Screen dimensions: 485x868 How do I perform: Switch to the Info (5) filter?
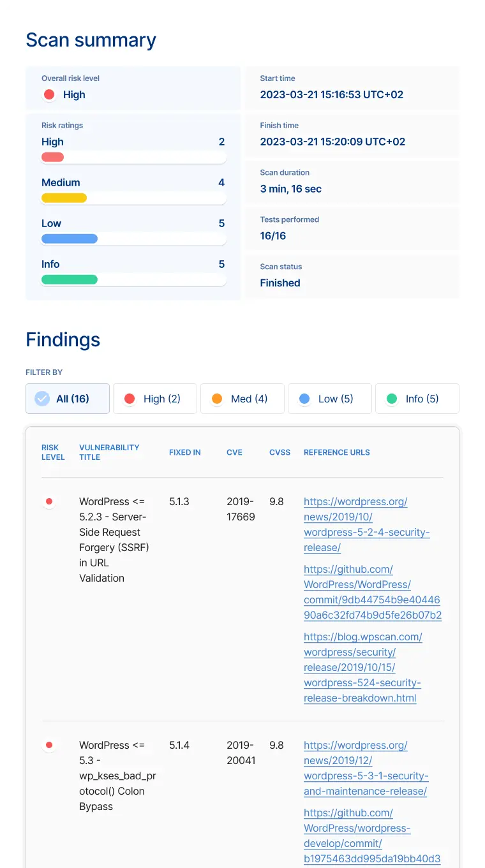pos(417,398)
